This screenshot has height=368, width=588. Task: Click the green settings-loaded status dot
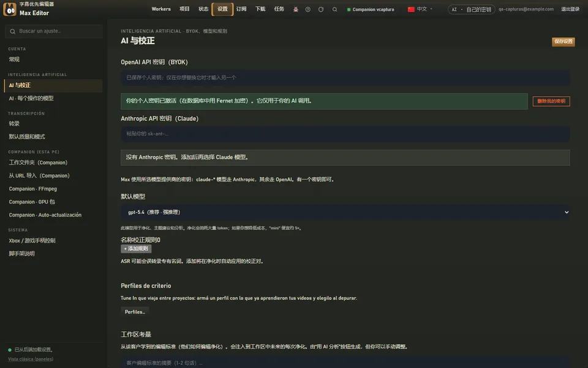click(10, 350)
